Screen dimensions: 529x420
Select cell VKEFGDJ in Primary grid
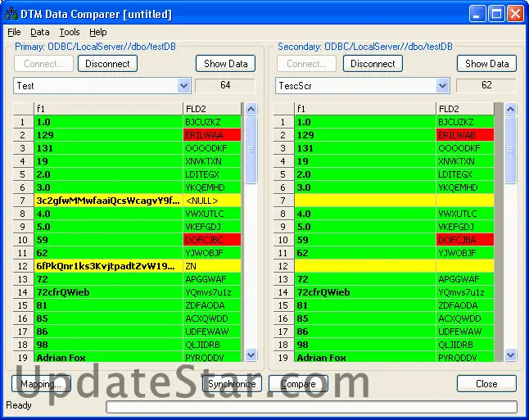212,227
